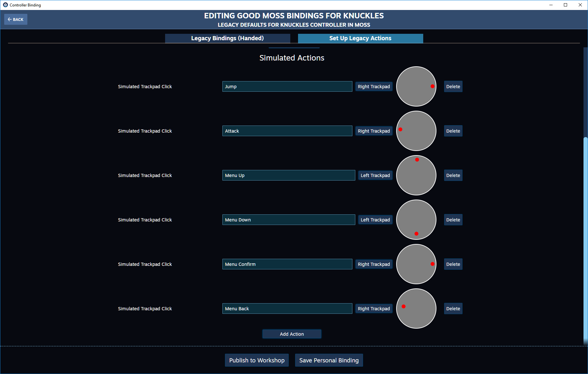588x374 pixels.
Task: Close the Controller Binding window
Action: tap(580, 5)
